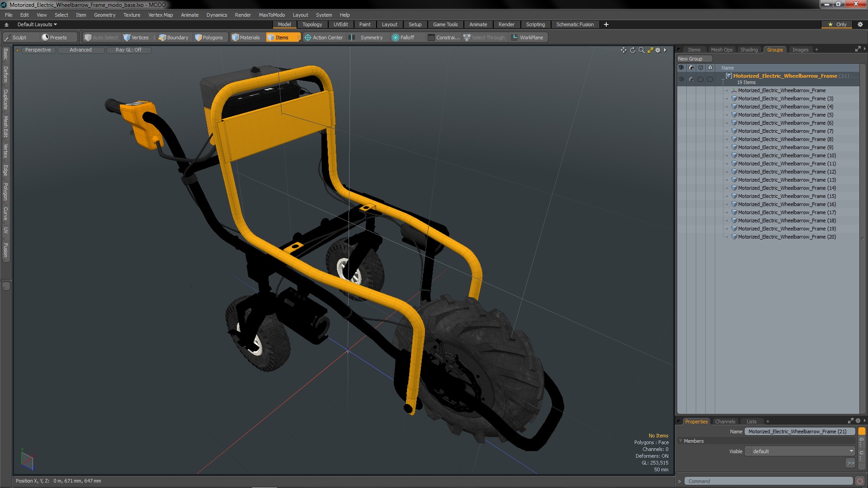Image resolution: width=868 pixels, height=488 pixels.
Task: Open the Action Center options
Action: click(324, 38)
